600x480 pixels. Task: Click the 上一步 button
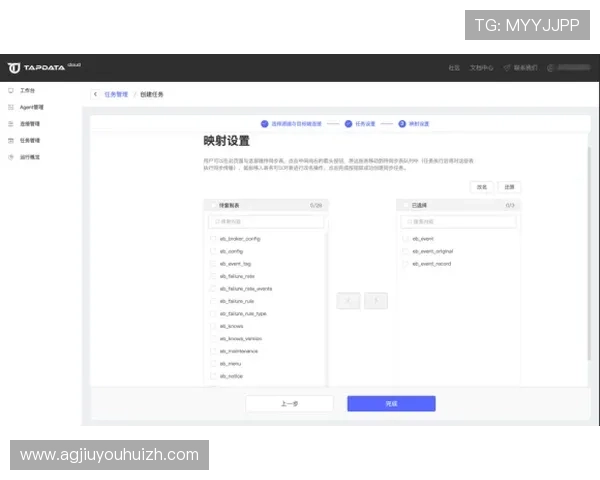(x=289, y=403)
